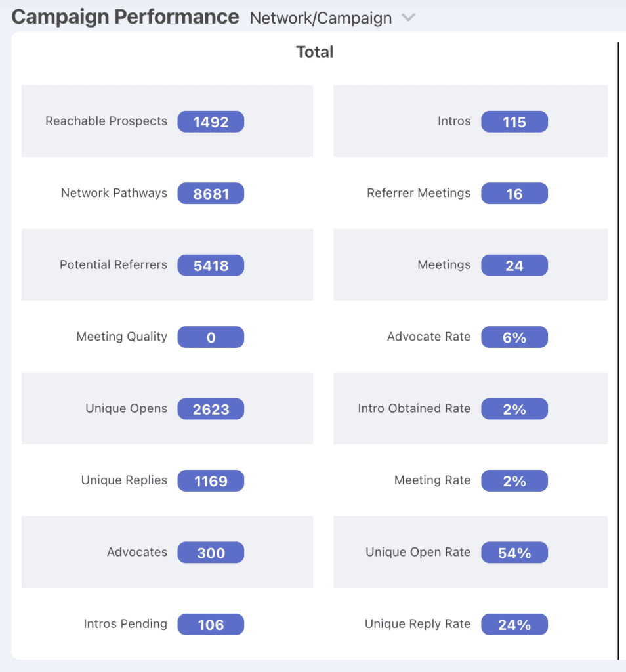626x672 pixels.
Task: Expand the Network/Campaign dropdown chevron
Action: [408, 18]
